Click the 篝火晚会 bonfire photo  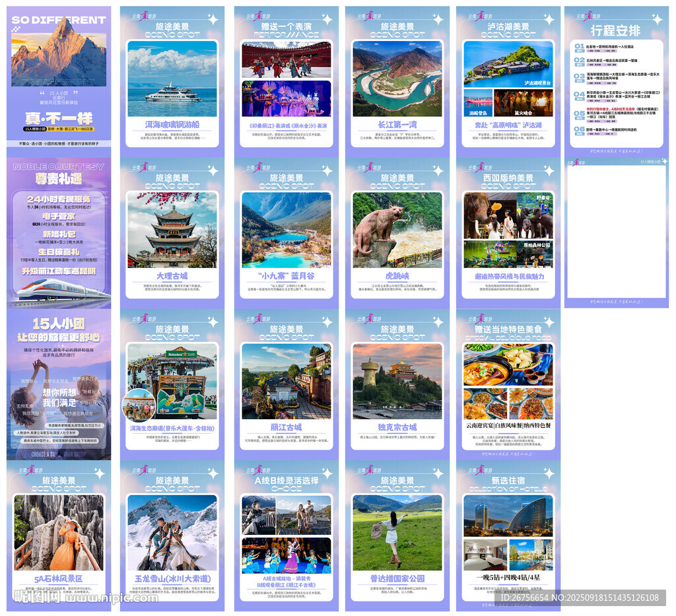[524, 102]
